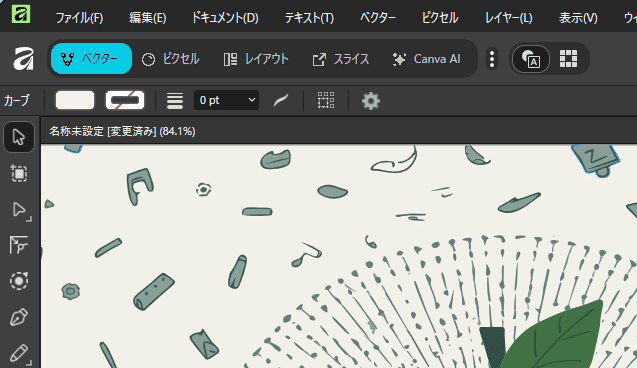637x368 pixels.
Task: Open the stroke color swatch with red slash
Action: click(x=125, y=100)
